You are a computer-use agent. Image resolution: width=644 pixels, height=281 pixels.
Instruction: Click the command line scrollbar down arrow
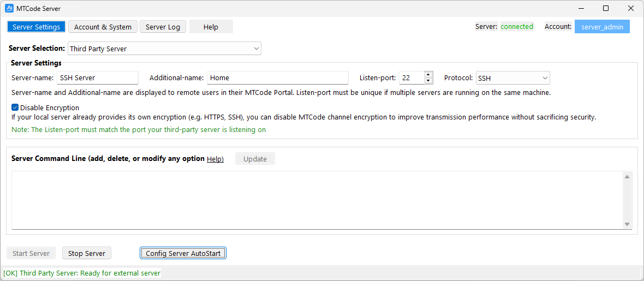(627, 224)
